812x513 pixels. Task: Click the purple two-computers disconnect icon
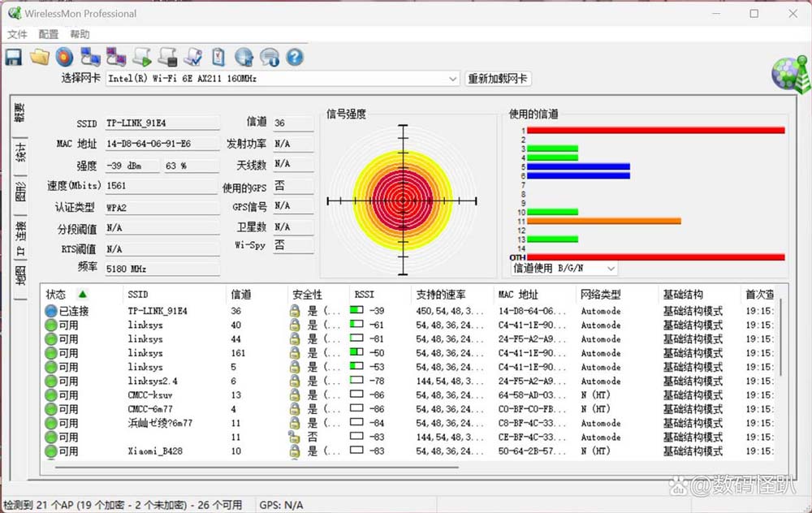[116, 57]
